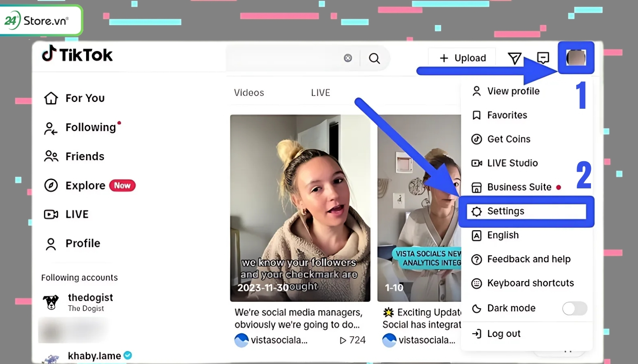The height and width of the screenshot is (364, 638).
Task: Click the Upload button
Action: 462,58
